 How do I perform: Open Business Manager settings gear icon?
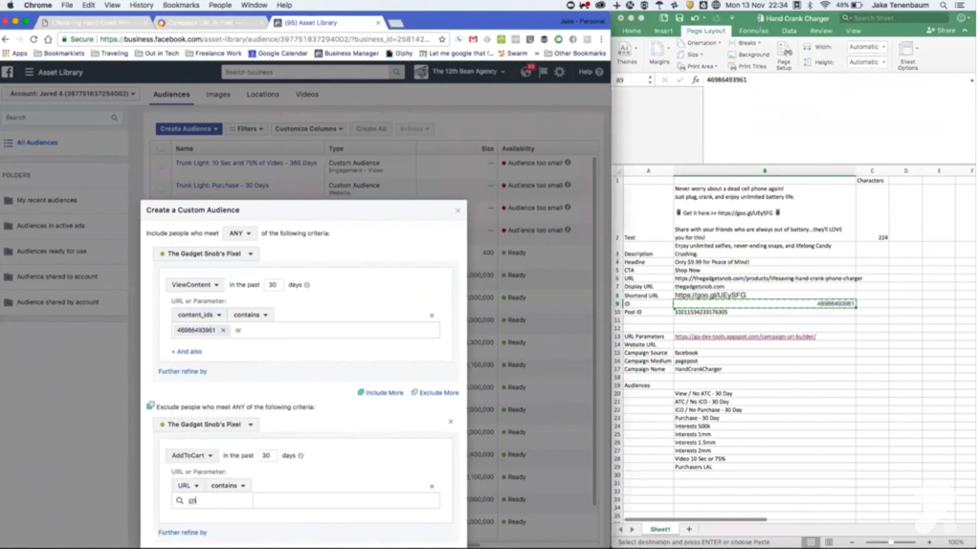pos(559,72)
